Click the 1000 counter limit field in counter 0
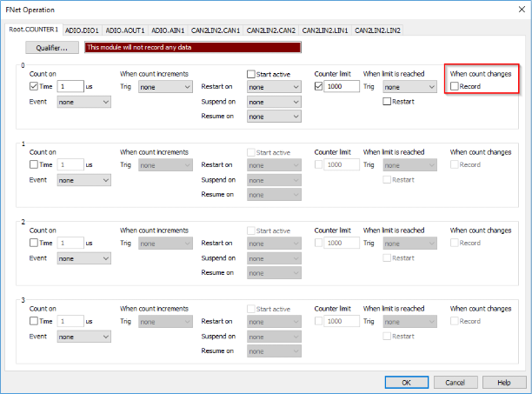Image resolution: width=532 pixels, height=394 pixels. 339,87
